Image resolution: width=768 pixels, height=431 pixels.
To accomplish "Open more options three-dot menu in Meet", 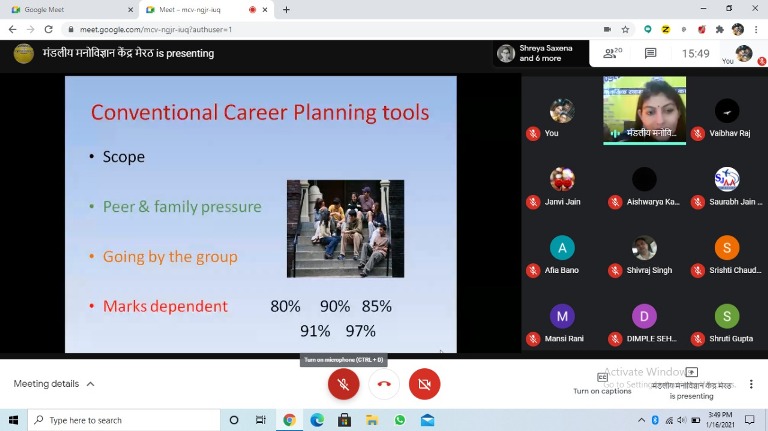I will [x=751, y=384].
